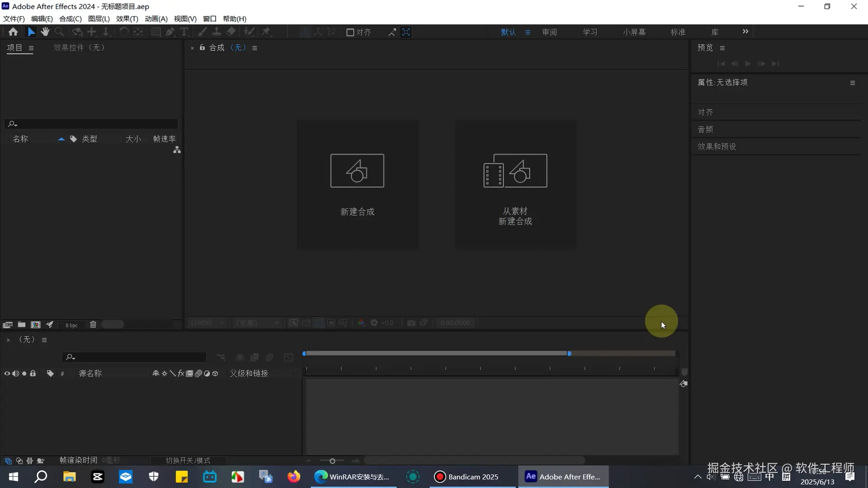This screenshot has width=868, height=488.
Task: Click the time navigator bar end handle
Action: [569, 353]
